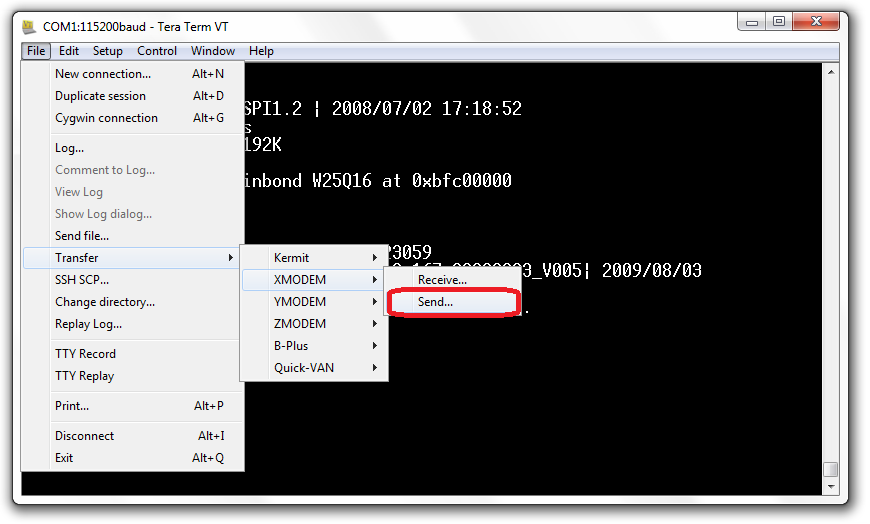
Task: Choose Print... from File menu
Action: click(134, 406)
